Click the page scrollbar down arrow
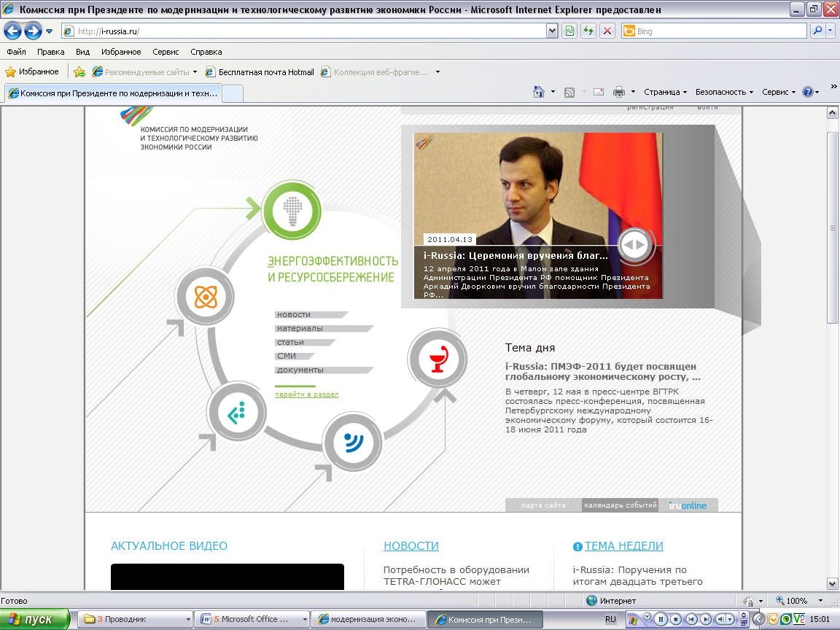This screenshot has width=840, height=630. (x=832, y=583)
